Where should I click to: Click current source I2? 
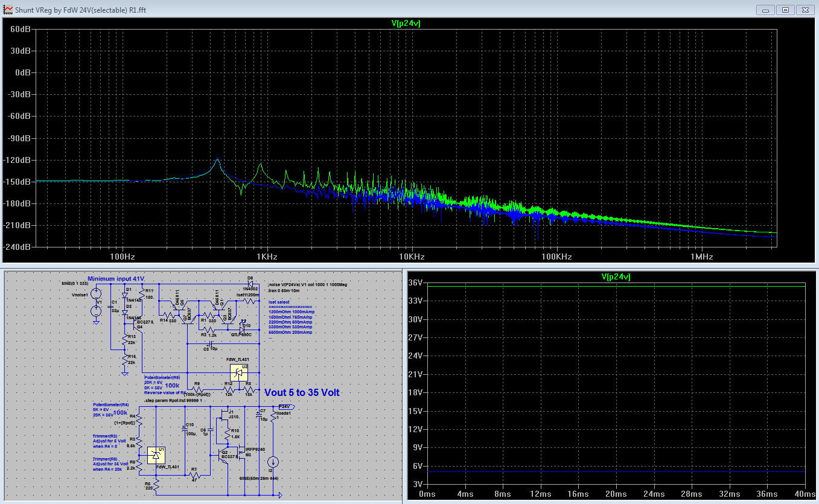click(273, 462)
